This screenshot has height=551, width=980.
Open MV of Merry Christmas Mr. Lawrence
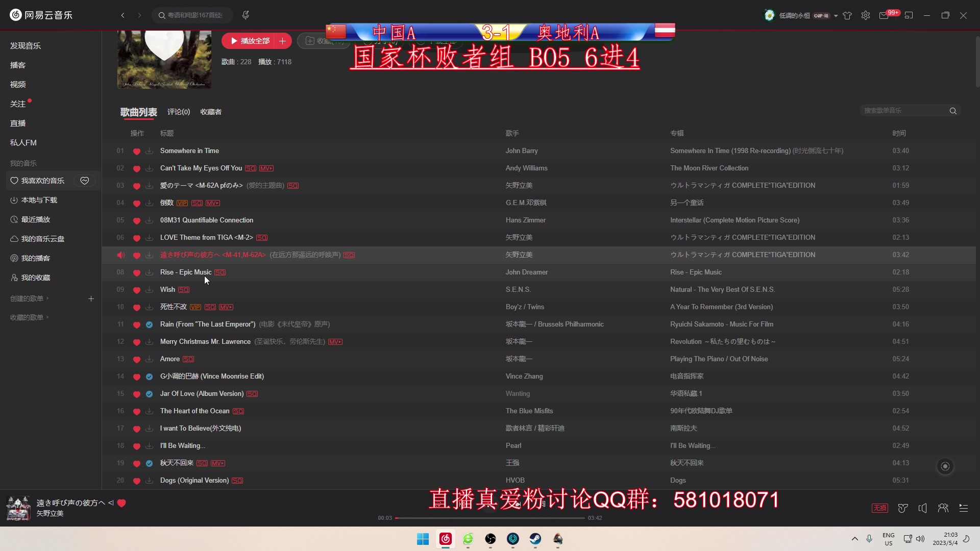335,342
